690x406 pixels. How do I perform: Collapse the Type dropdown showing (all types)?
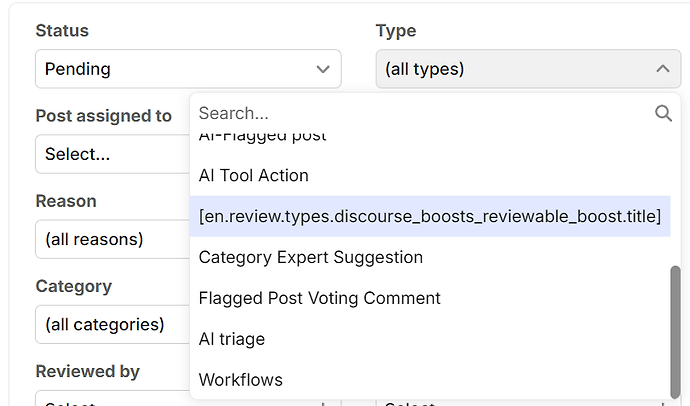tap(528, 69)
